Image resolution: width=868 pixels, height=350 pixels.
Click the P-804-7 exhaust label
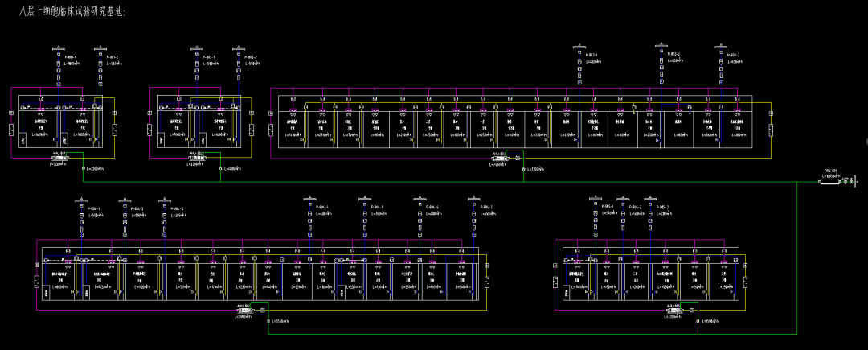pos(487,208)
